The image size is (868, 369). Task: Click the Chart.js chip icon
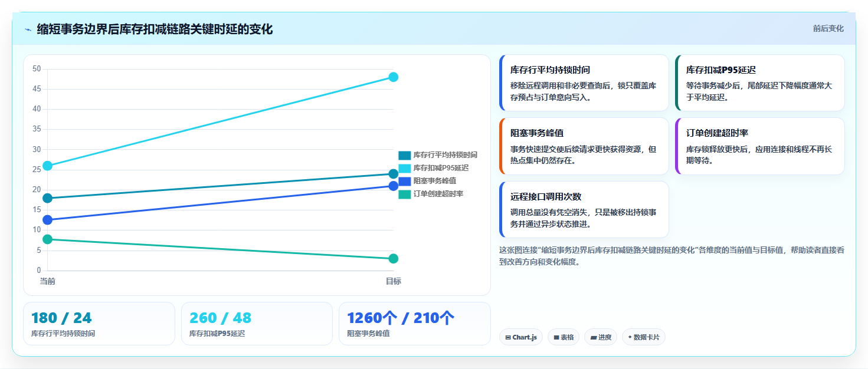tap(508, 338)
